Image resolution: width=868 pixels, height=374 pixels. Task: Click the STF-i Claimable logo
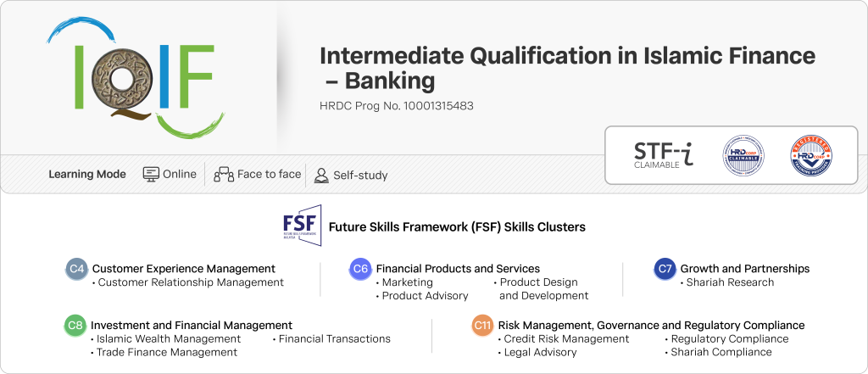tap(664, 154)
